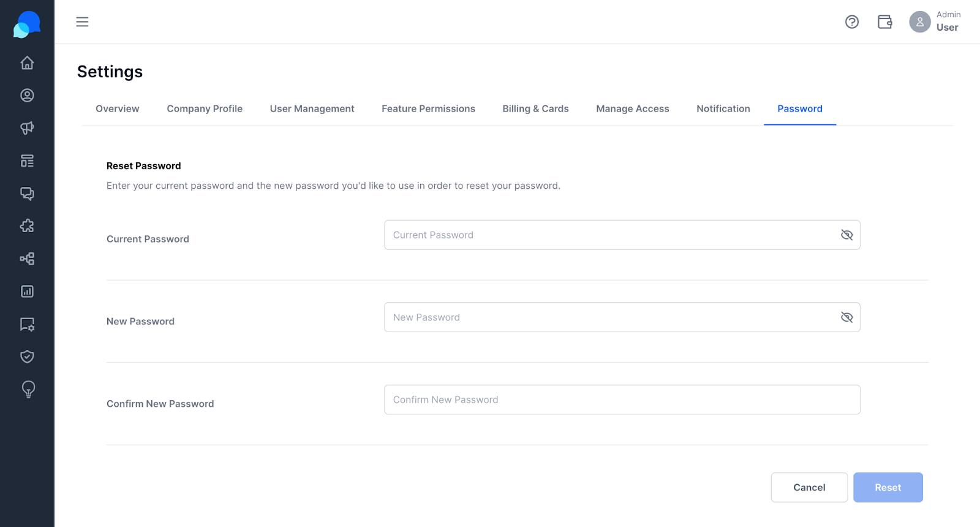The height and width of the screenshot is (527, 980).
Task: Open the bar chart reports icon
Action: [27, 291]
